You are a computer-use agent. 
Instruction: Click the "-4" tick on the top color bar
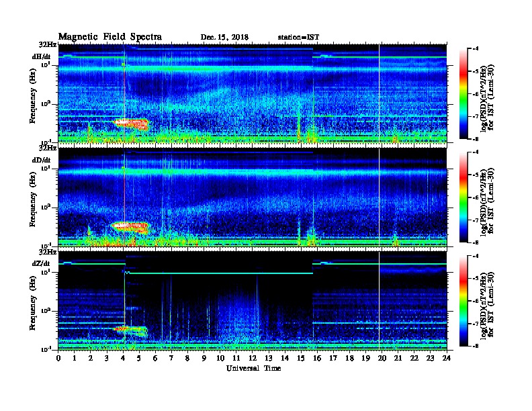(x=476, y=49)
